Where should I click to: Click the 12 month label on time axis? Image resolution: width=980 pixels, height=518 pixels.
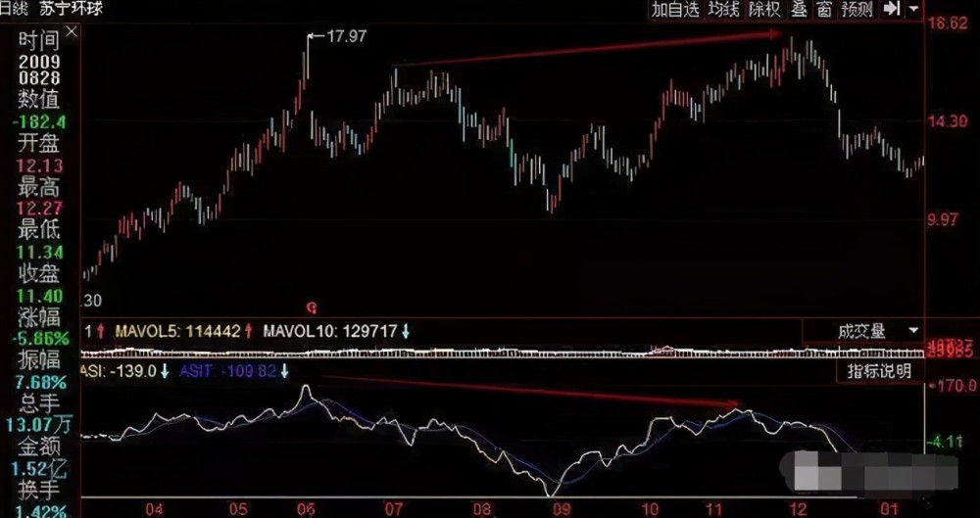click(798, 509)
